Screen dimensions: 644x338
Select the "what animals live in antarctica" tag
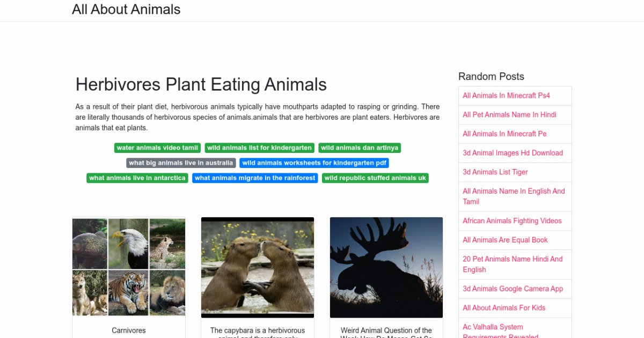coord(137,178)
